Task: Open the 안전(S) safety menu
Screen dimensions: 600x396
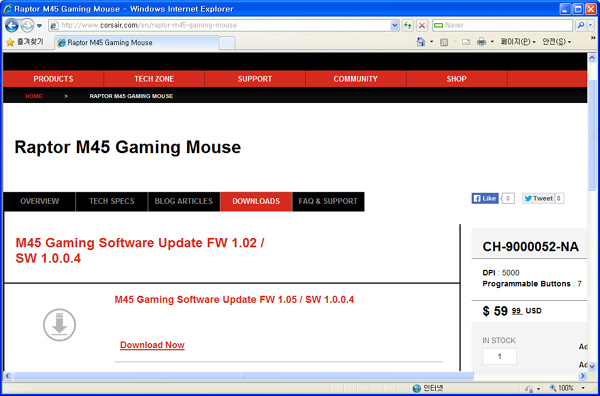Action: tap(556, 42)
